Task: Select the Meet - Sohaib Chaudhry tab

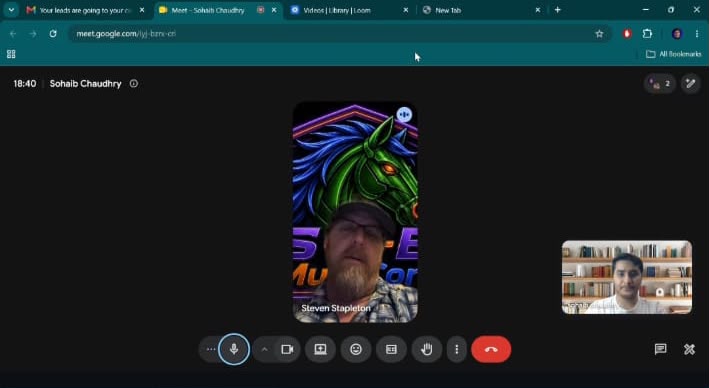Action: pos(208,10)
